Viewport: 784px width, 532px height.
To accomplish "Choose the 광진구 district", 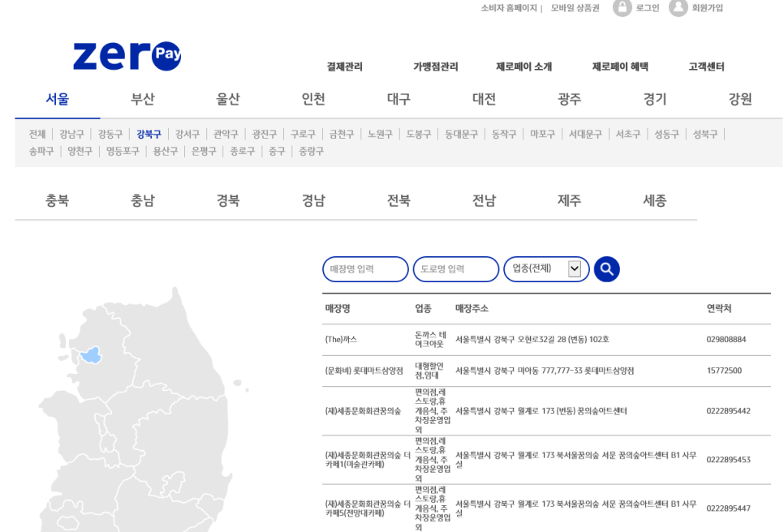I will [x=265, y=134].
